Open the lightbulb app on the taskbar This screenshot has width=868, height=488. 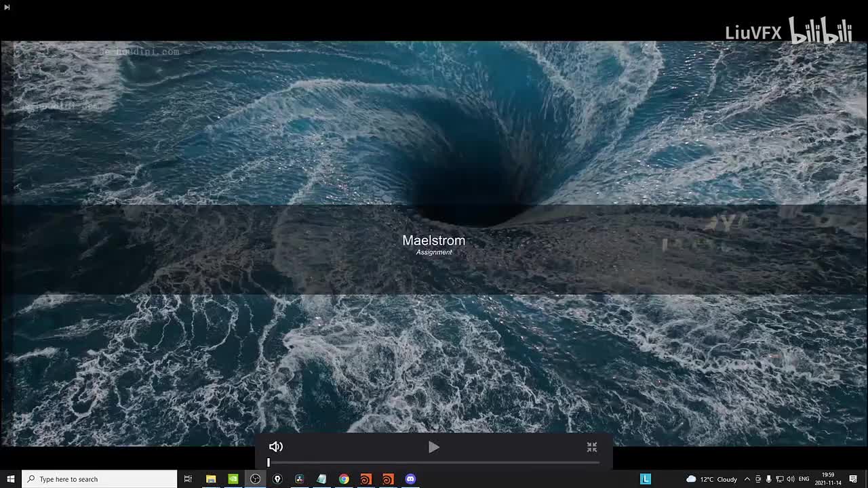point(277,479)
